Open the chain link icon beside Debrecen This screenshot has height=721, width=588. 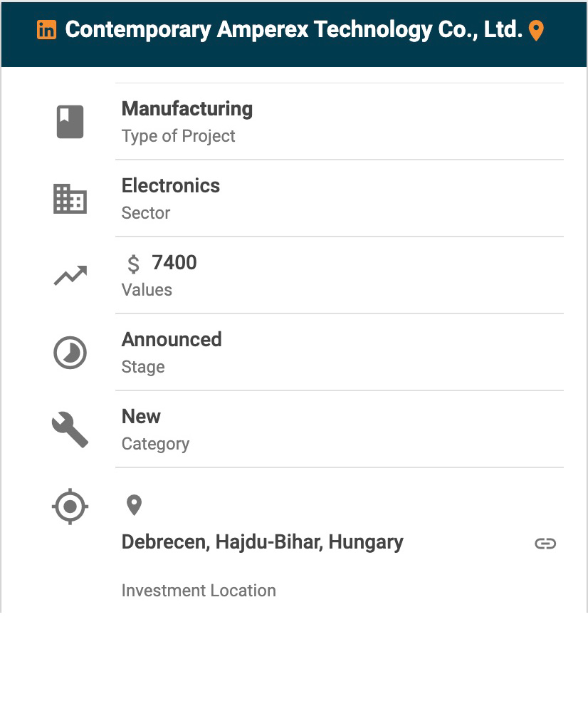pyautogui.click(x=545, y=544)
